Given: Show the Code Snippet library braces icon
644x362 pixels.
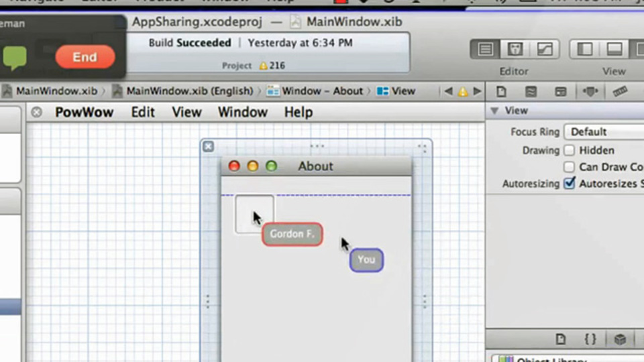Looking at the screenshot, I should click(590, 339).
